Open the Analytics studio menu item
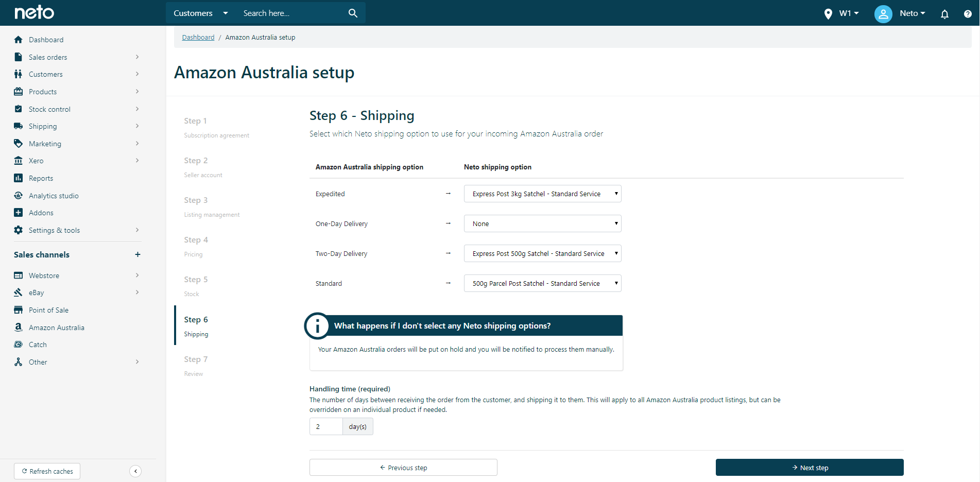The width and height of the screenshot is (980, 482). [x=54, y=196]
